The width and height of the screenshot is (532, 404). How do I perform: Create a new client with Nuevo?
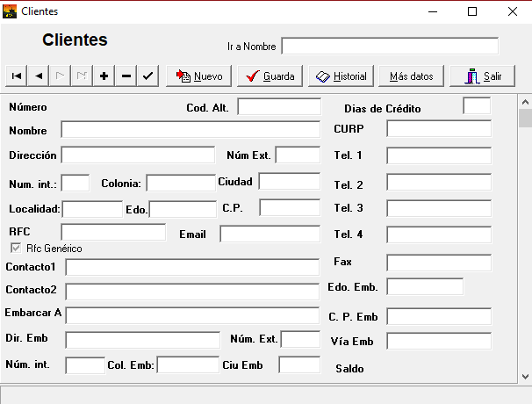point(199,76)
